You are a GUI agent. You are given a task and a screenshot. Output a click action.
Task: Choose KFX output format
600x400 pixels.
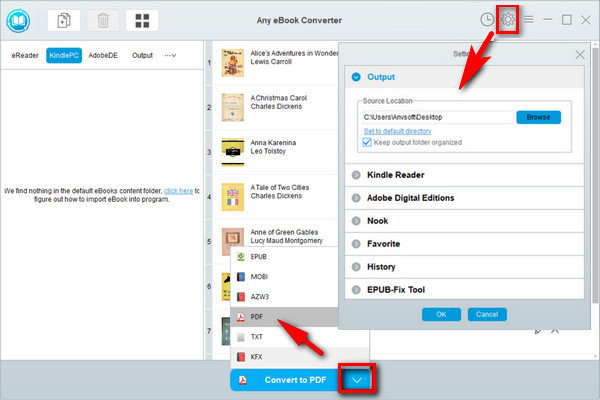(300, 357)
